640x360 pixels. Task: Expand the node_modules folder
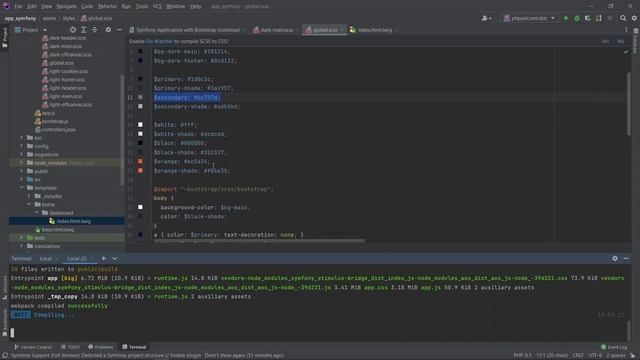click(22, 163)
